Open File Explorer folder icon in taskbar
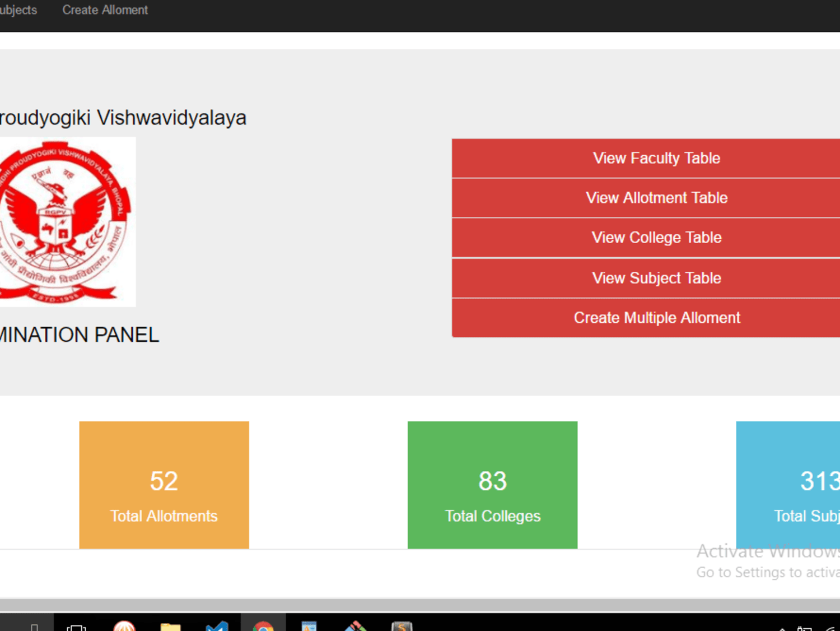The width and height of the screenshot is (840, 631). point(170,626)
